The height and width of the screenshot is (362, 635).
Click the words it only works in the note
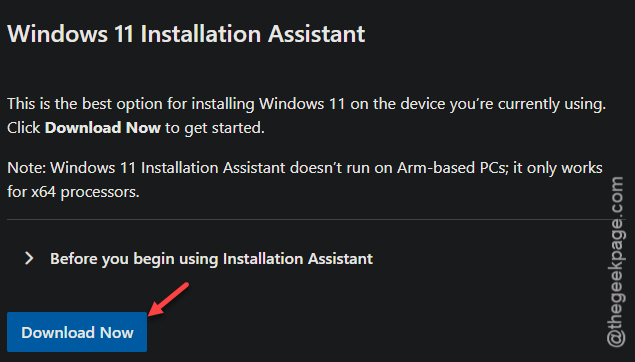558,168
